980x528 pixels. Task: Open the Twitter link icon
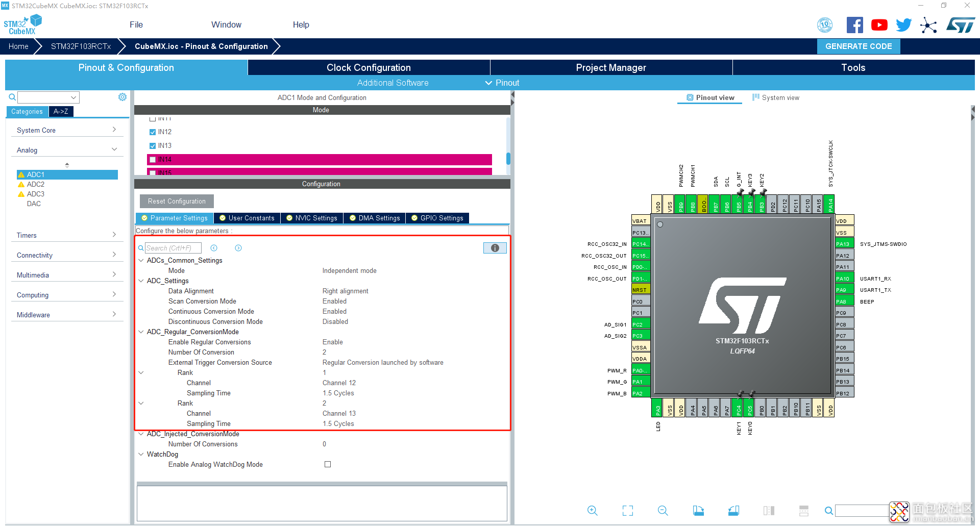coord(904,25)
